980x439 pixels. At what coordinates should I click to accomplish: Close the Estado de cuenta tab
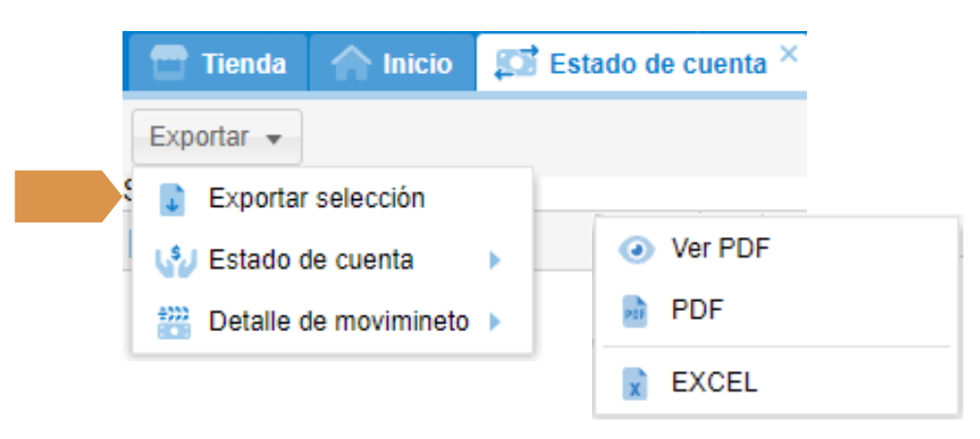tap(788, 53)
